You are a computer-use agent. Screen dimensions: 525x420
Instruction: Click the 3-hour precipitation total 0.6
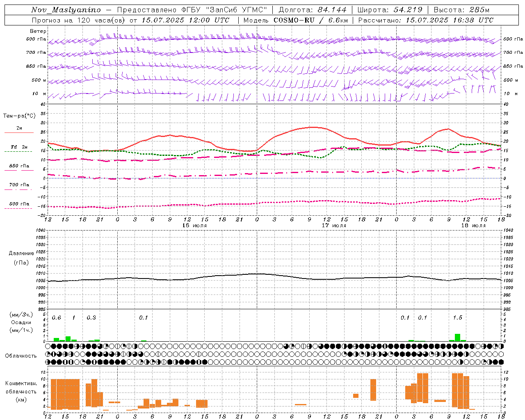click(56, 318)
